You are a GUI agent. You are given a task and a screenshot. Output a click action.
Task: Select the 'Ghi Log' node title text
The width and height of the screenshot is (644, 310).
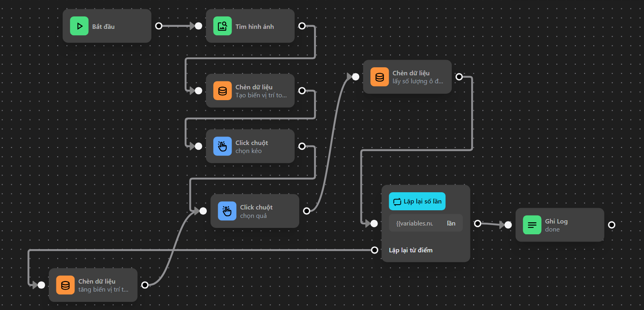[x=556, y=221]
